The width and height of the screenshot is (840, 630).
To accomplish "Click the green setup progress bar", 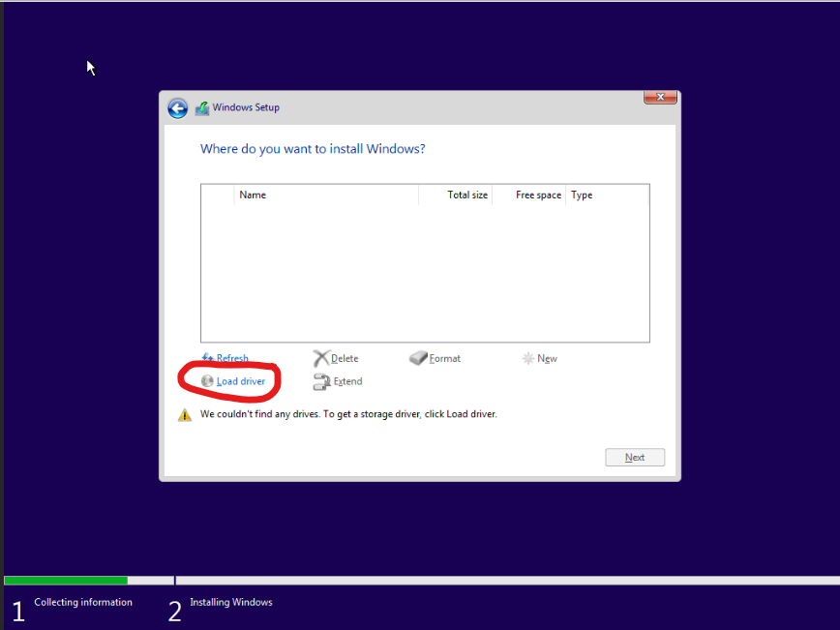I will coord(66,581).
